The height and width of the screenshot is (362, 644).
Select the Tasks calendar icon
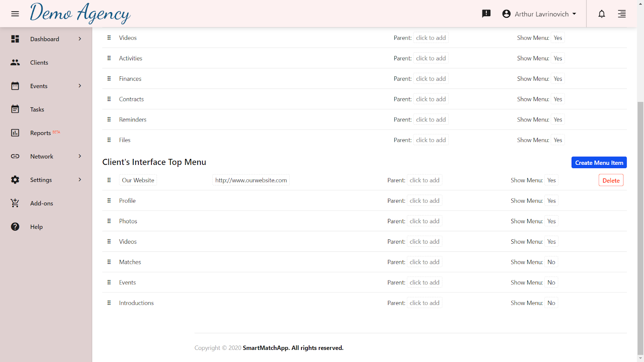pyautogui.click(x=15, y=109)
